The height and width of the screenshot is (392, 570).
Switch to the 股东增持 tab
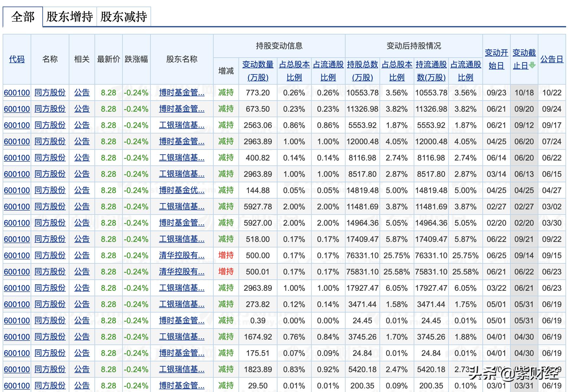70,16
